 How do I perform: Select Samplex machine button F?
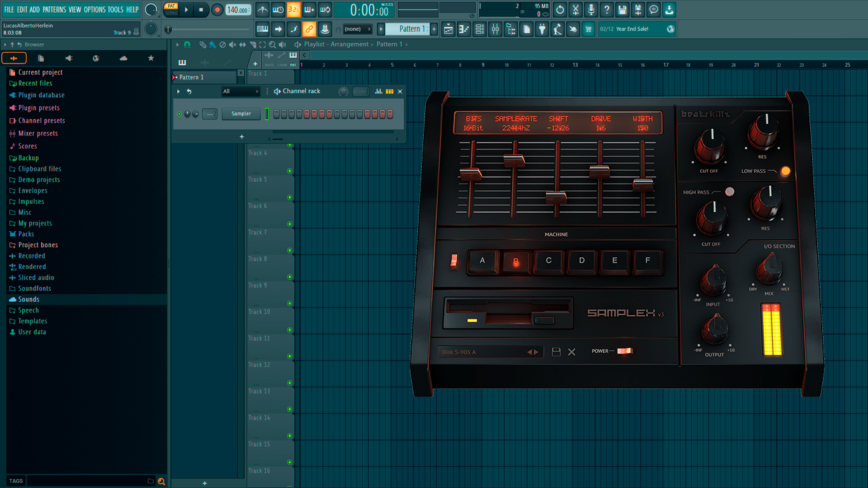(648, 261)
